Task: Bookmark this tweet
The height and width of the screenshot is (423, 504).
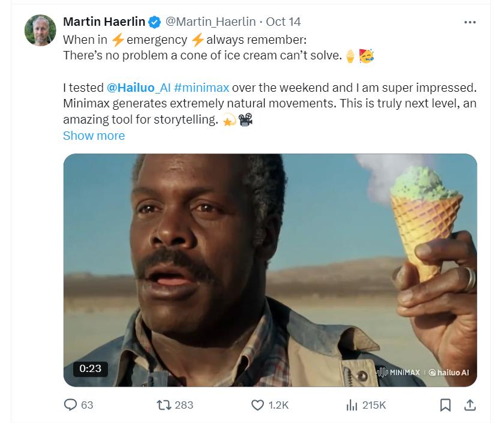Action: coord(445,405)
